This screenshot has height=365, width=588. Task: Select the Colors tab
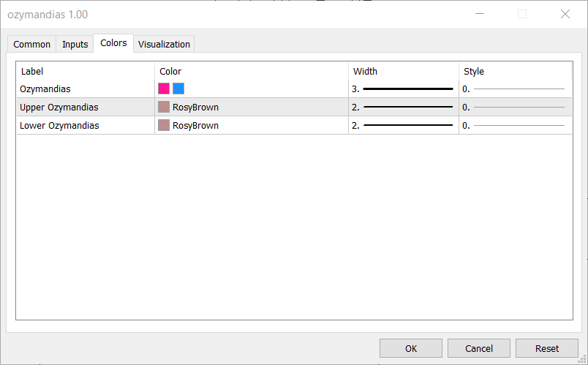(113, 43)
